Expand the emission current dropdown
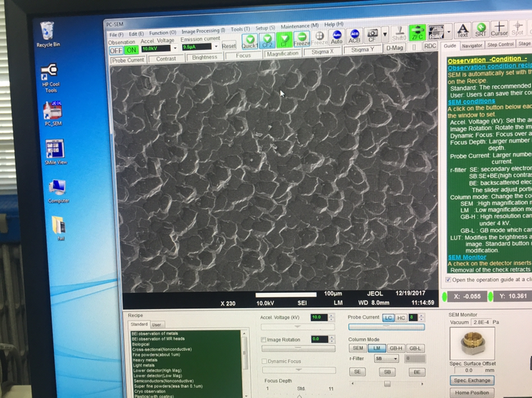The width and height of the screenshot is (532, 398). coord(216,47)
